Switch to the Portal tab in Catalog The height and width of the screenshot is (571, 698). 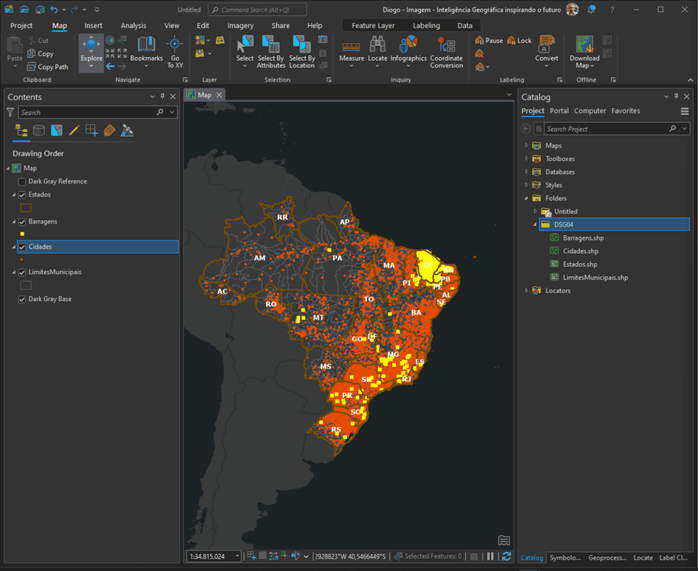[x=559, y=111]
